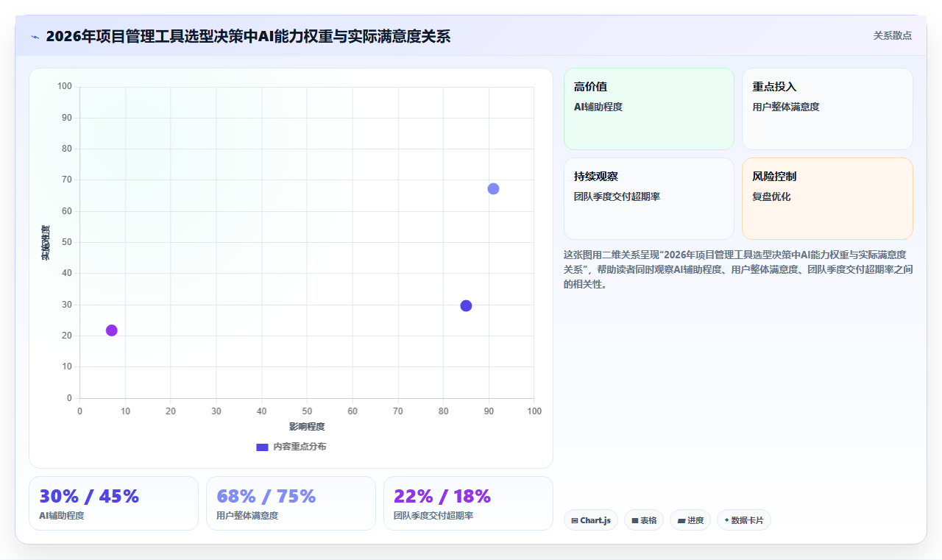Click the page title text starting with 2026年项目管理工具

pyautogui.click(x=248, y=36)
